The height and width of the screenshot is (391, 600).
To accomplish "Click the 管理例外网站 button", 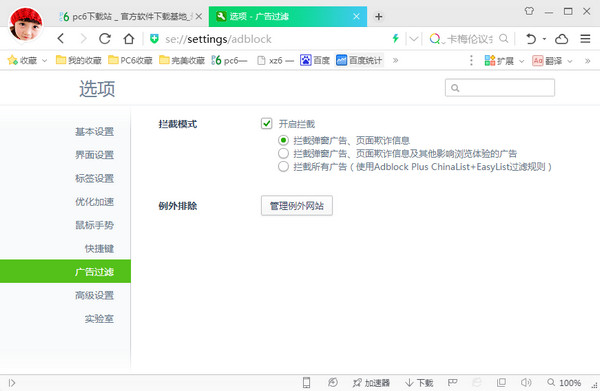I will pos(297,206).
